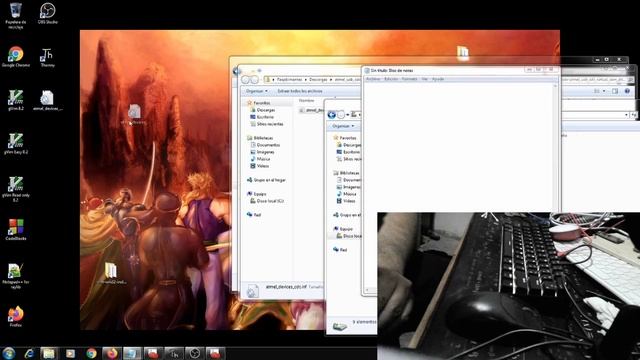Select the atmel_dev file in Explorer list

[311, 110]
